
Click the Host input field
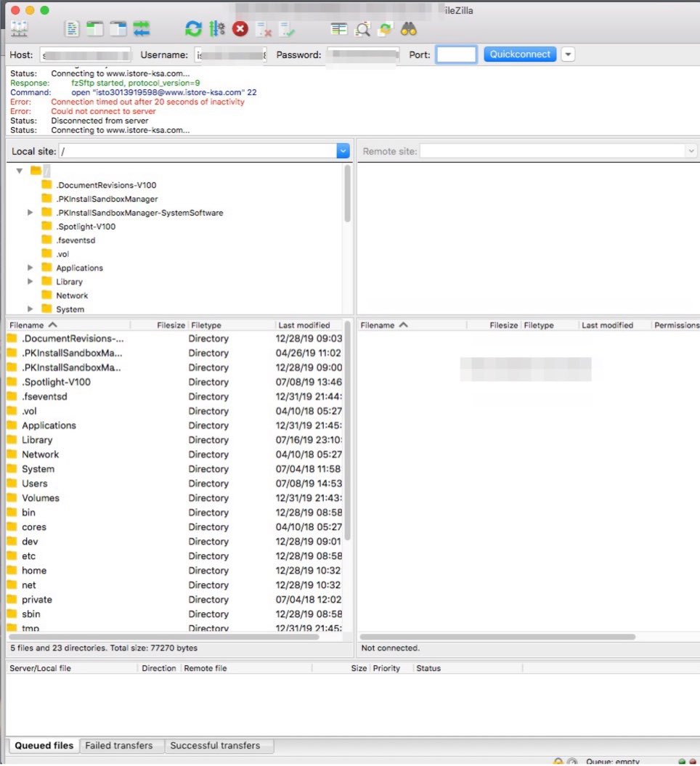click(86, 54)
